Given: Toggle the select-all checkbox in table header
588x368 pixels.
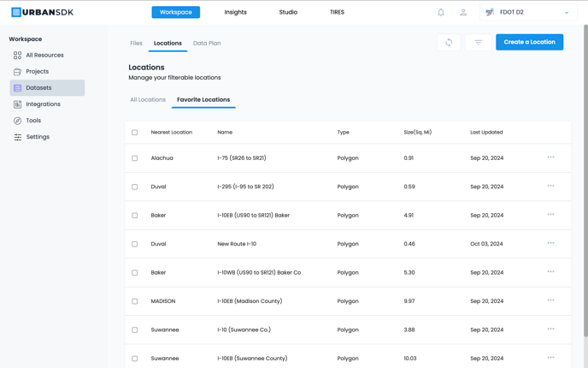Looking at the screenshot, I should click(x=134, y=133).
